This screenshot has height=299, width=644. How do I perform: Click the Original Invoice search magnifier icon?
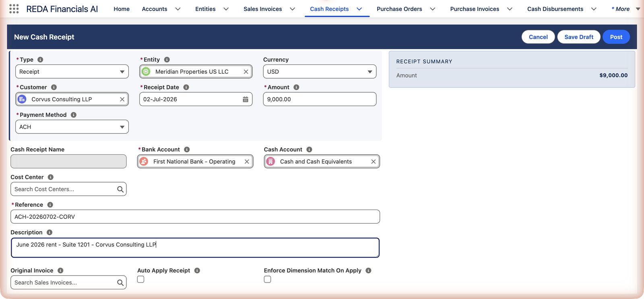click(120, 283)
